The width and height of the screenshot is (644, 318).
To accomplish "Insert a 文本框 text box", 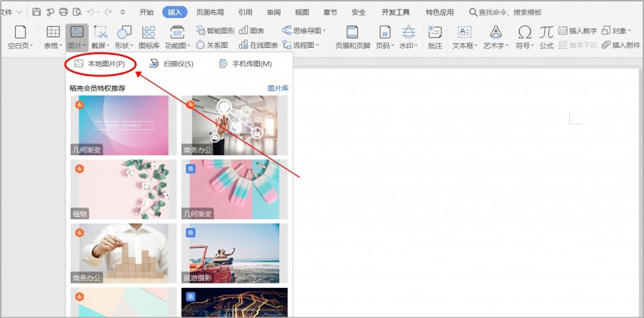I will point(465,37).
